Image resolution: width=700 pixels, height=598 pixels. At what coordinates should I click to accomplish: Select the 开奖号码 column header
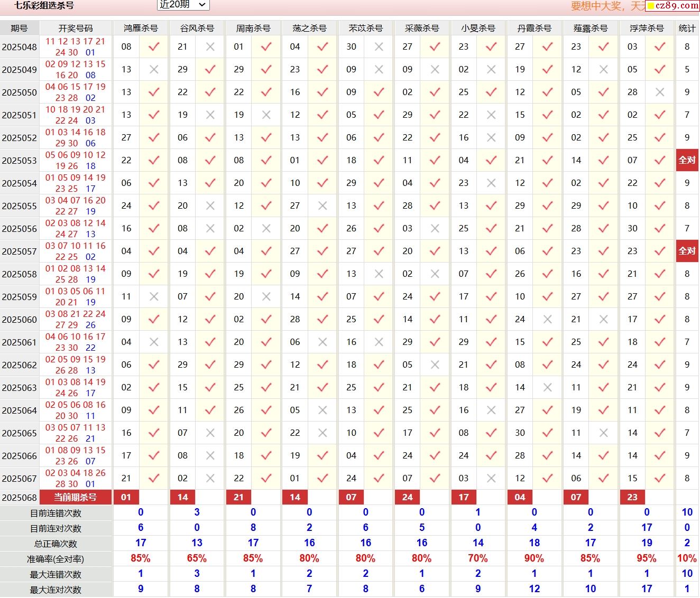76,28
